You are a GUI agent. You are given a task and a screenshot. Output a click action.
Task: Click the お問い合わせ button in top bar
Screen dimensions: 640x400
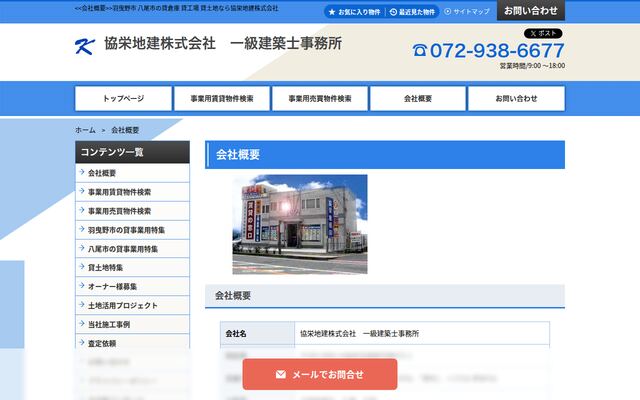(531, 10)
